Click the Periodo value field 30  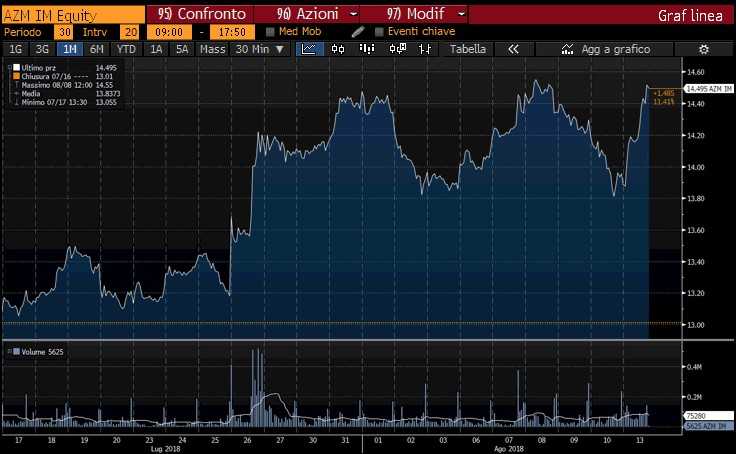pyautogui.click(x=64, y=32)
